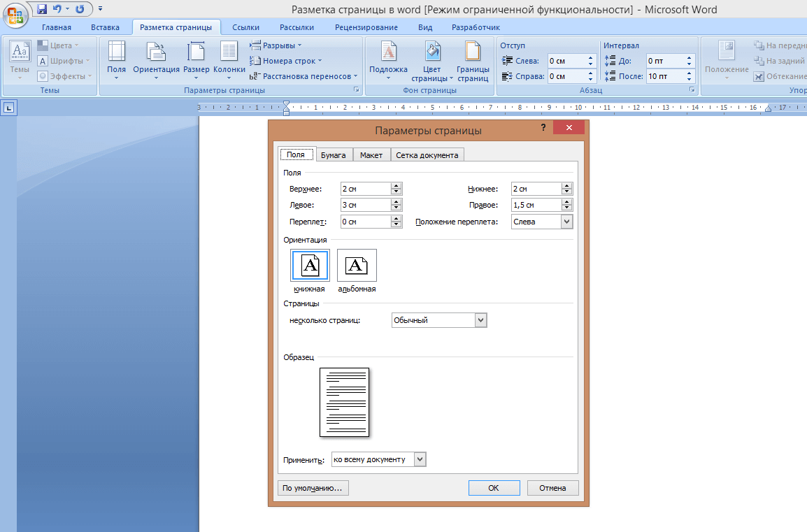Expand Применить dropdown
This screenshot has width=807, height=532.
click(x=420, y=459)
